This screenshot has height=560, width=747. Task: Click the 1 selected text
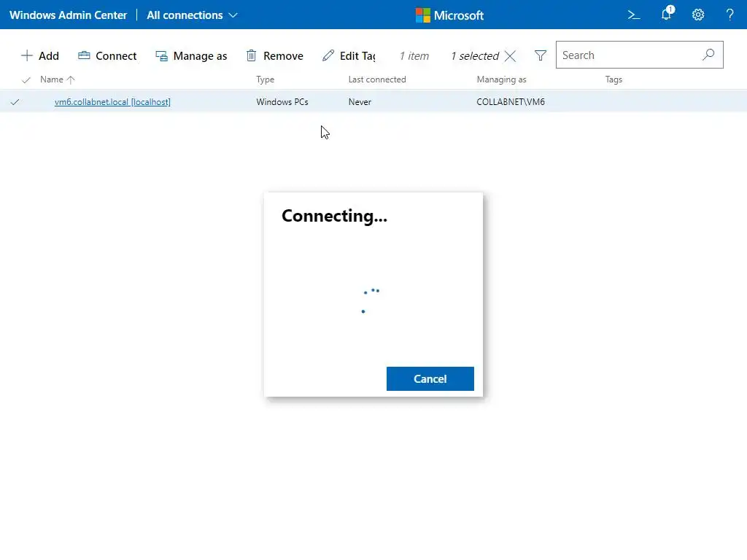(474, 55)
